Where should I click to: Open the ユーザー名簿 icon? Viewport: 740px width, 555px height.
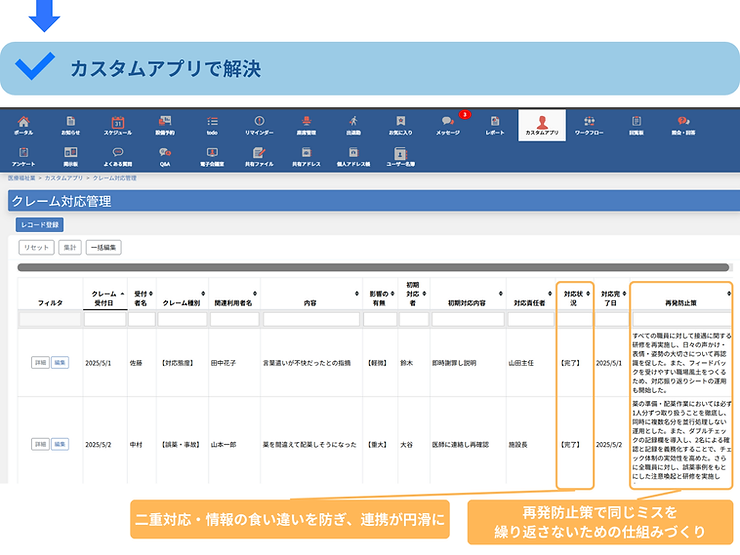click(x=400, y=155)
